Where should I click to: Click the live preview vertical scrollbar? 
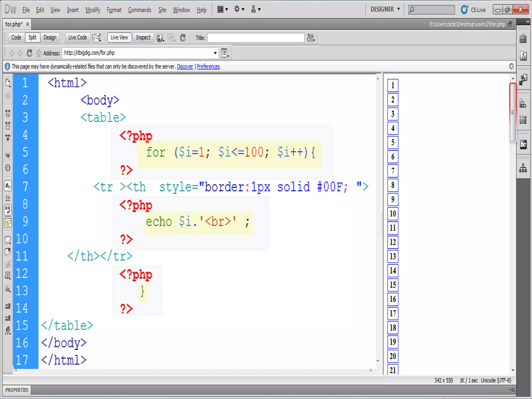point(513,112)
